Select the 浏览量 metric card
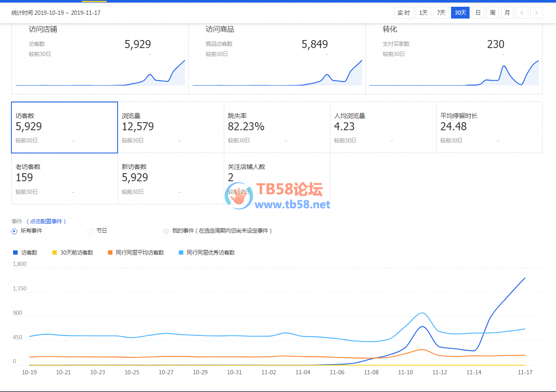Screen dimensions: 556x392 pos(171,127)
